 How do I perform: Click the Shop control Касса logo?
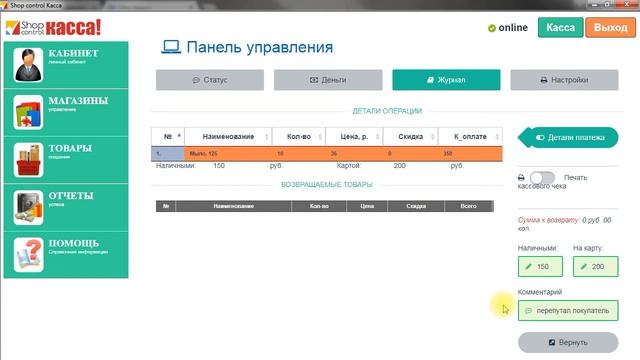pyautogui.click(x=53, y=28)
